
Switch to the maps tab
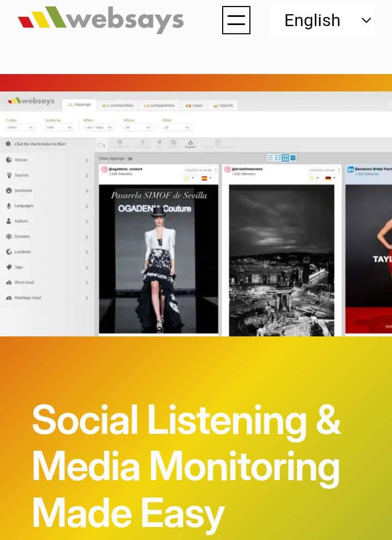194,105
